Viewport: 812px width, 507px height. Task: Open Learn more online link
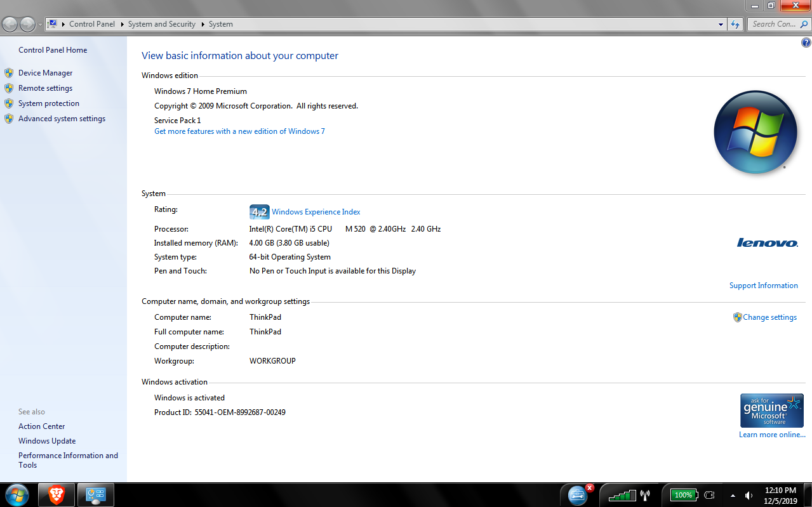click(772, 435)
